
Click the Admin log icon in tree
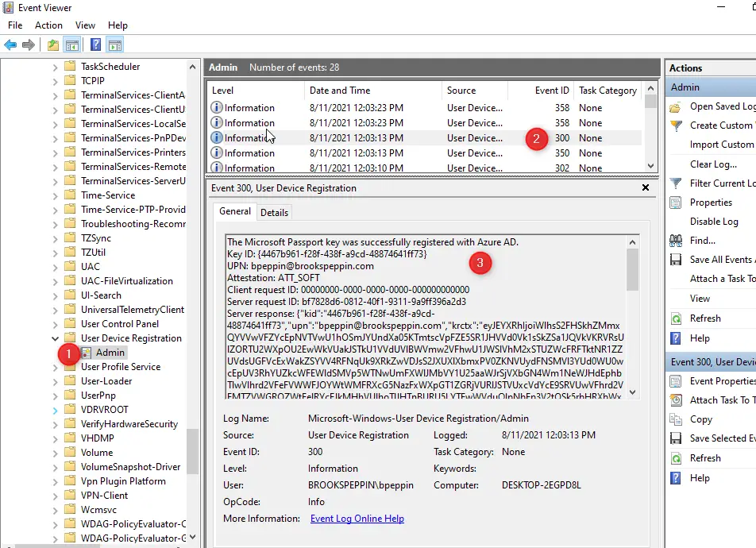87,353
